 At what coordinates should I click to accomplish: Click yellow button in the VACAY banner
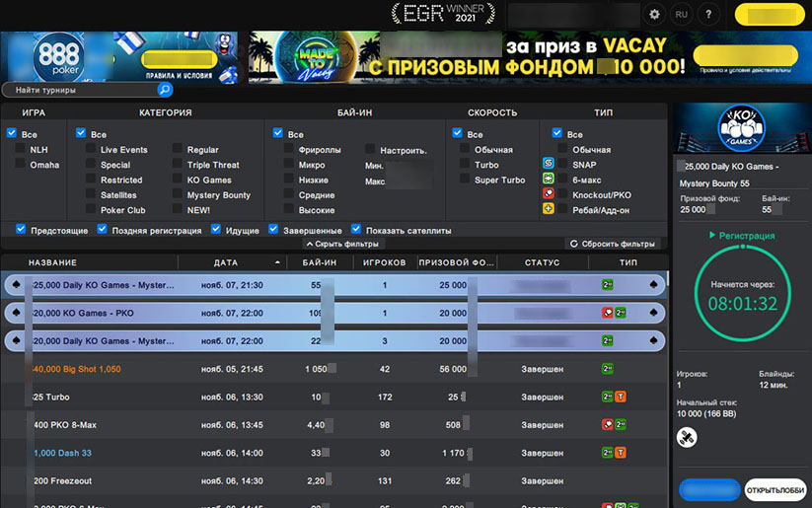point(746,55)
